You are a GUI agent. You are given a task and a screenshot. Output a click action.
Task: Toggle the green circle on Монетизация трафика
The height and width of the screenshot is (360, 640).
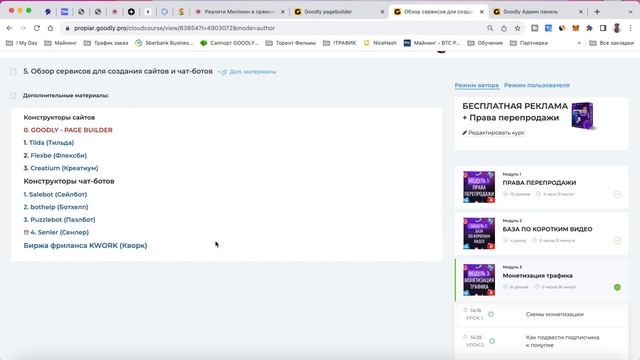[x=617, y=287]
